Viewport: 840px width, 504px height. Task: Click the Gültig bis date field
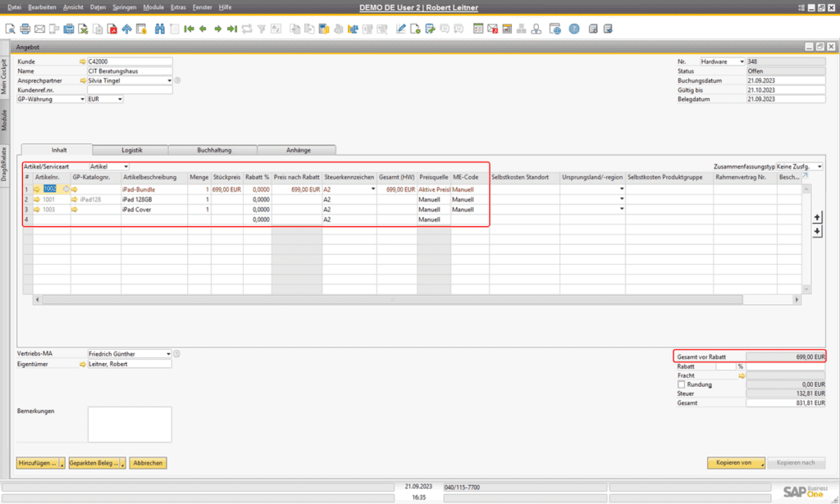click(786, 90)
